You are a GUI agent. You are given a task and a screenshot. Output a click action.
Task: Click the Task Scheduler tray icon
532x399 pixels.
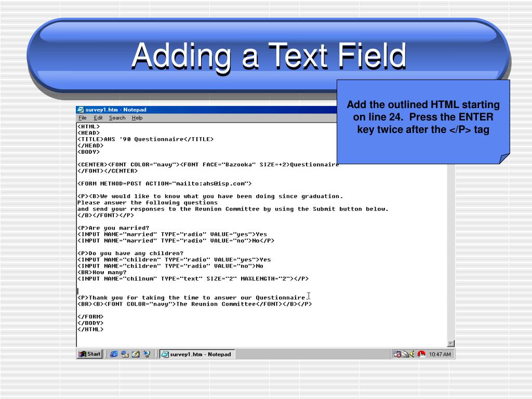point(397,354)
